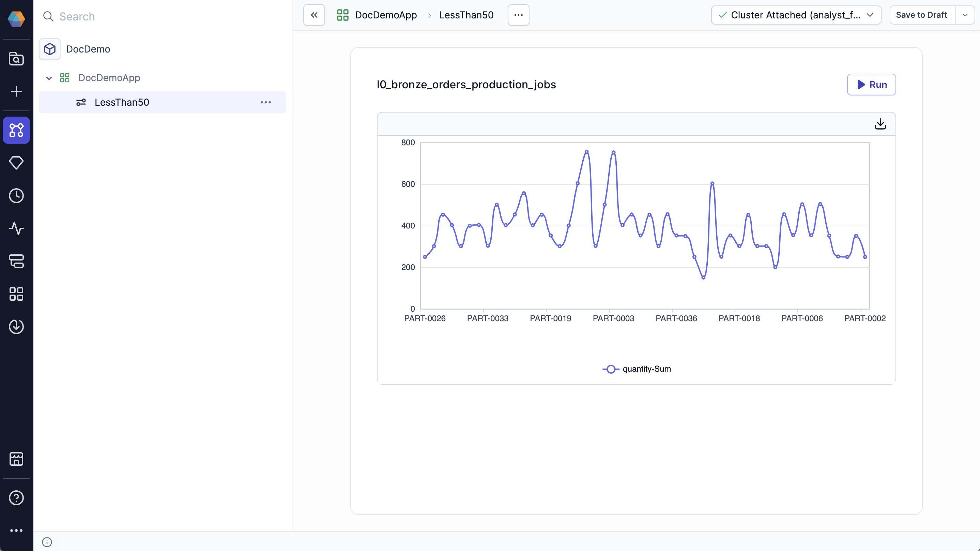980x551 pixels.
Task: Click the PART-0033 axis label
Action: point(488,318)
